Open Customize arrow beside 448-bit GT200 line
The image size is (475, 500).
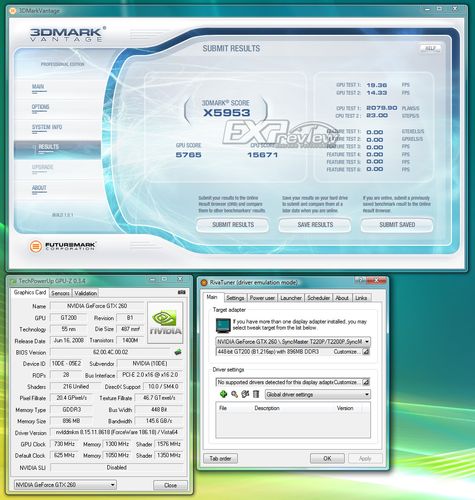point(366,352)
